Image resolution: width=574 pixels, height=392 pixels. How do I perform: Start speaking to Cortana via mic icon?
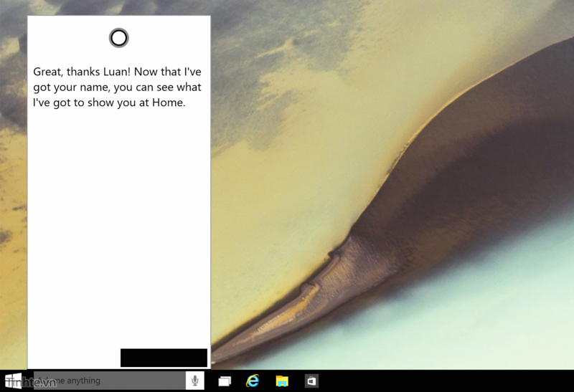tap(194, 381)
